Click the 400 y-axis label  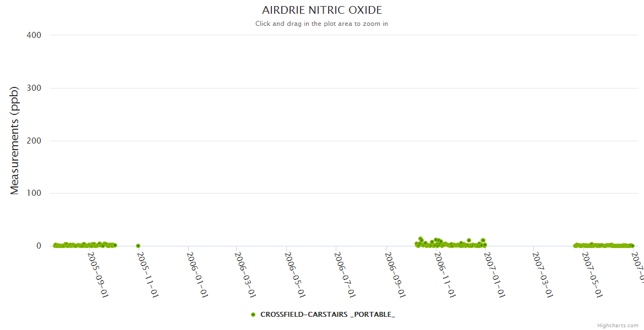(x=34, y=35)
